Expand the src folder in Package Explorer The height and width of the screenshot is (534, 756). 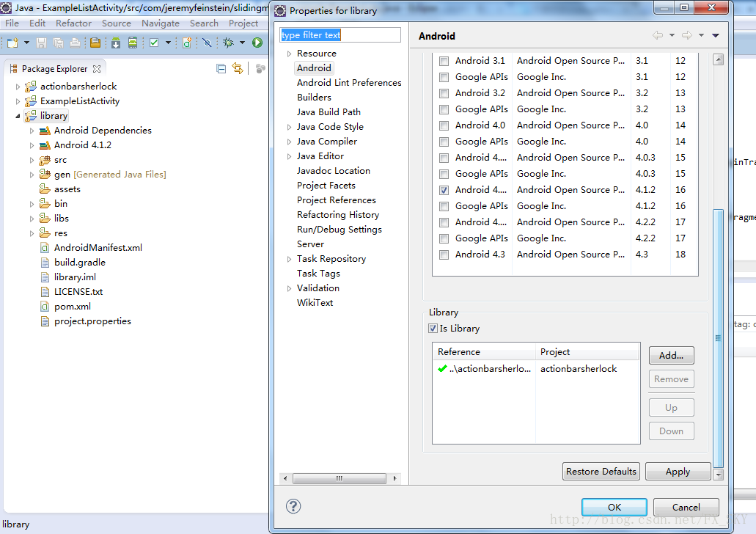point(32,160)
